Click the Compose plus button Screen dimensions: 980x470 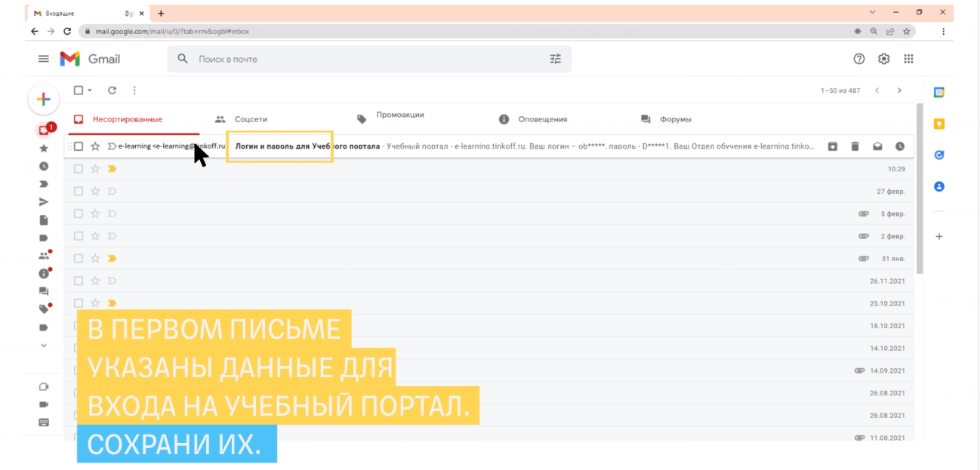click(43, 99)
